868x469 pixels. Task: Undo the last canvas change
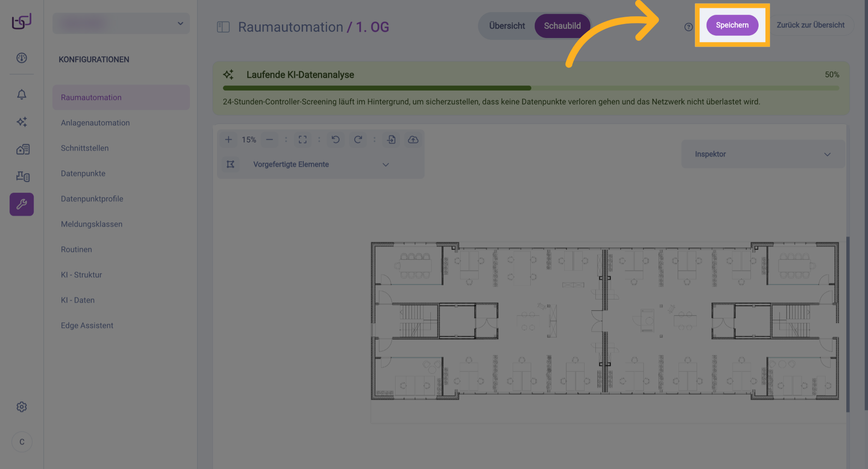[335, 140]
